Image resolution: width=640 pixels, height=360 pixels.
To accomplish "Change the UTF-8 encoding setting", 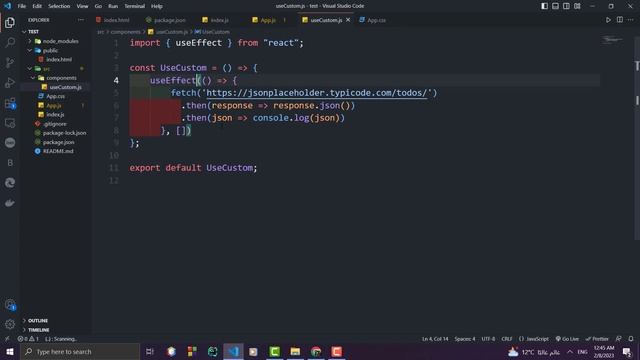I will coord(488,339).
